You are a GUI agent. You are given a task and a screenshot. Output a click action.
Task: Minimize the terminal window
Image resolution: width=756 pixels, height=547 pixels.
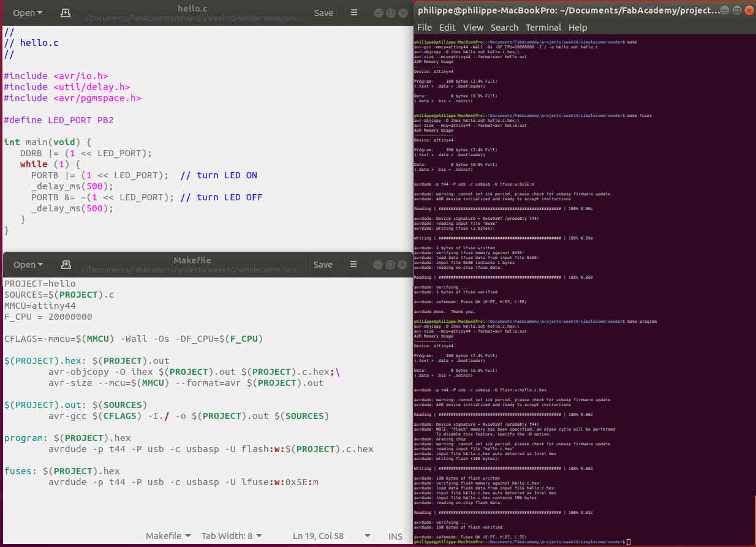pyautogui.click(x=724, y=10)
